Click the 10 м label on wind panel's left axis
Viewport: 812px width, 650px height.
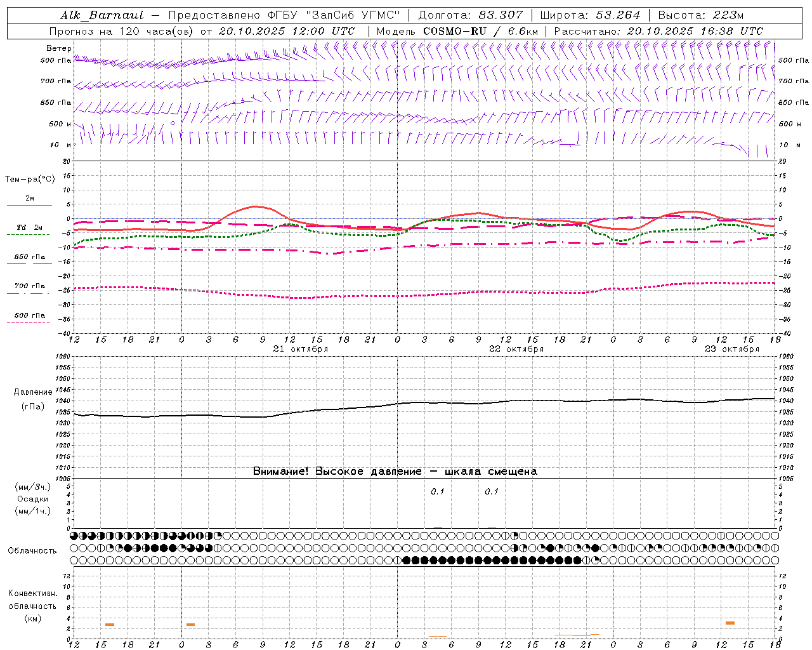coord(60,145)
